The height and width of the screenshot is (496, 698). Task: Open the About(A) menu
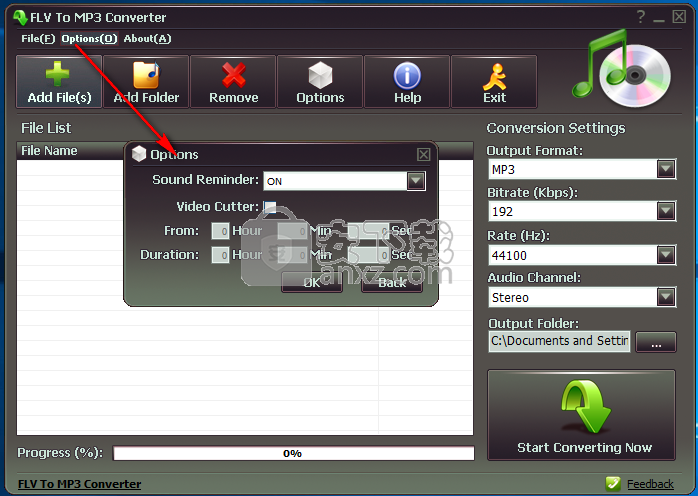(x=147, y=39)
